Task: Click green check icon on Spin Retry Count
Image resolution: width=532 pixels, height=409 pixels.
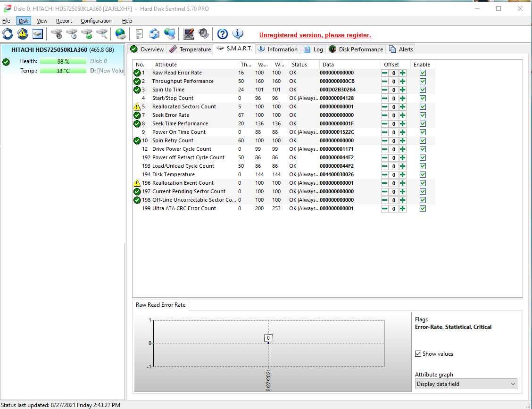Action: click(x=137, y=140)
